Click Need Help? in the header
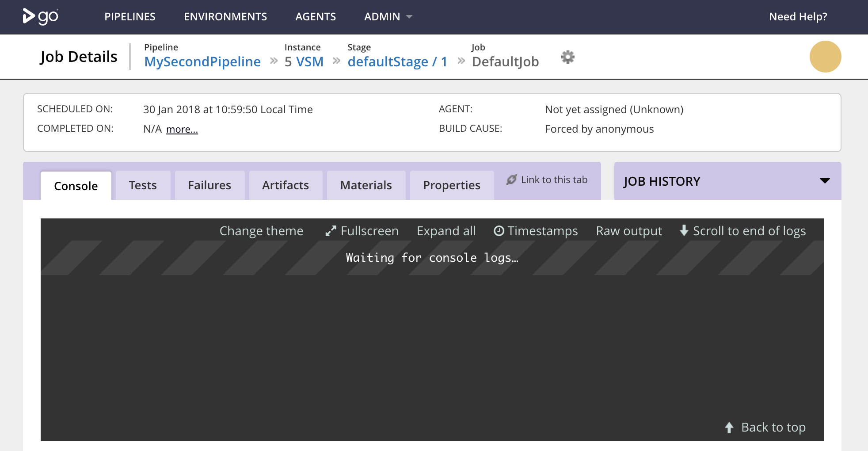 pos(798,17)
